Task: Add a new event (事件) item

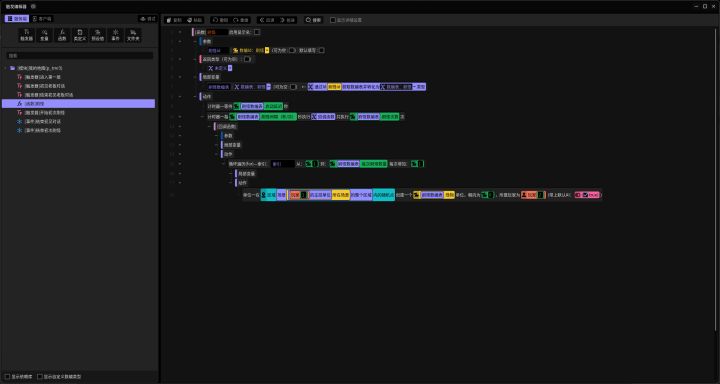Action: 115,35
